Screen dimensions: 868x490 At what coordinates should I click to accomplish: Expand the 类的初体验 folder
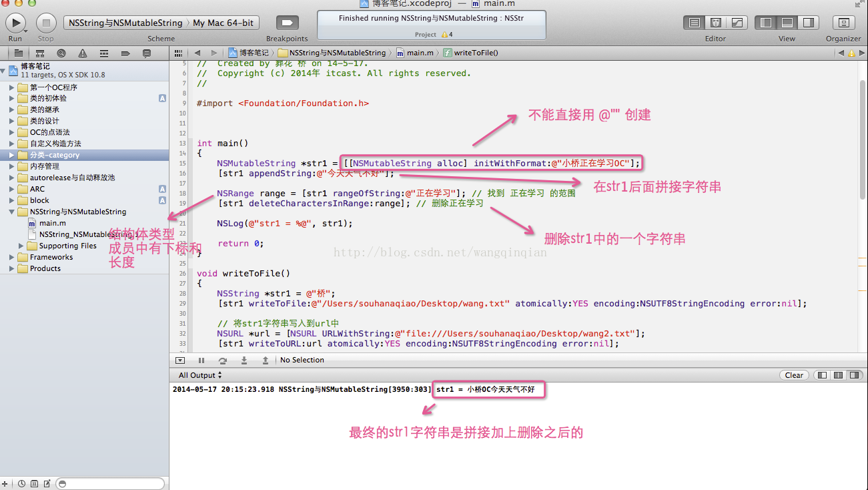[x=11, y=98]
